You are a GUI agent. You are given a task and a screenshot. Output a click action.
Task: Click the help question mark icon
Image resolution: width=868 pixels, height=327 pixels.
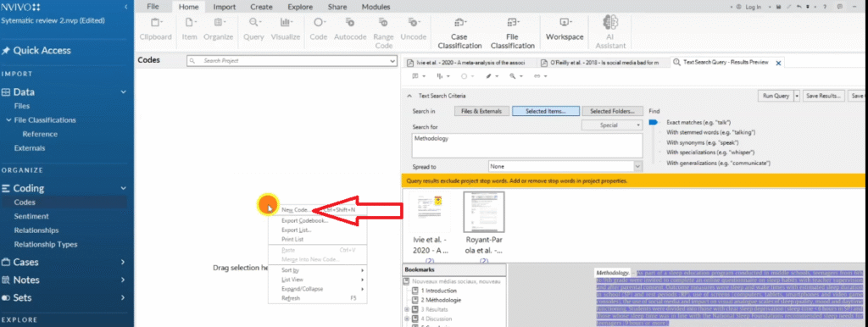[825, 7]
